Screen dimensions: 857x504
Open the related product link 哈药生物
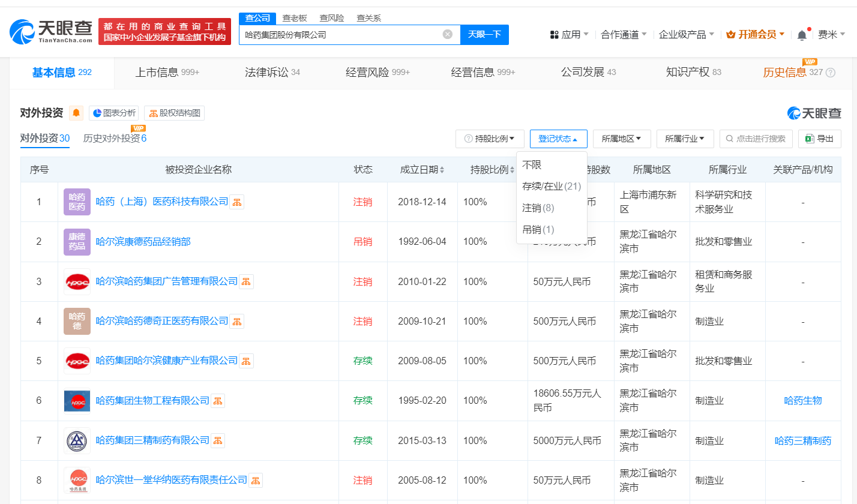pos(803,400)
